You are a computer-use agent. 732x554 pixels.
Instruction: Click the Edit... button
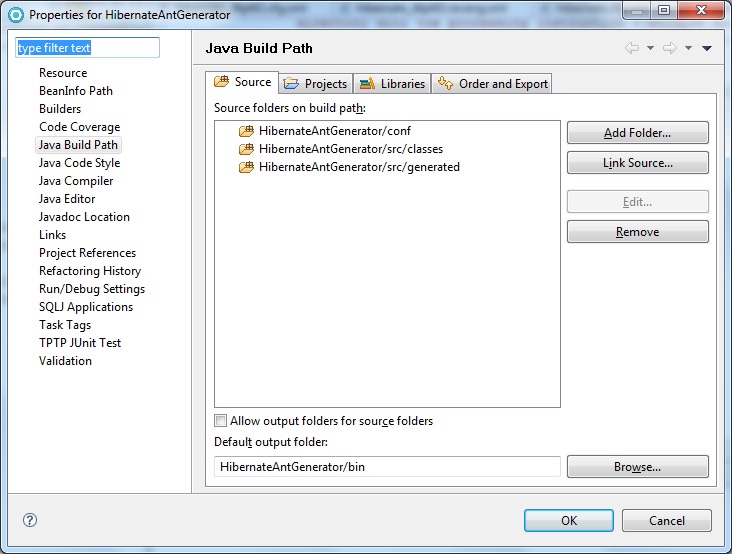pos(638,202)
